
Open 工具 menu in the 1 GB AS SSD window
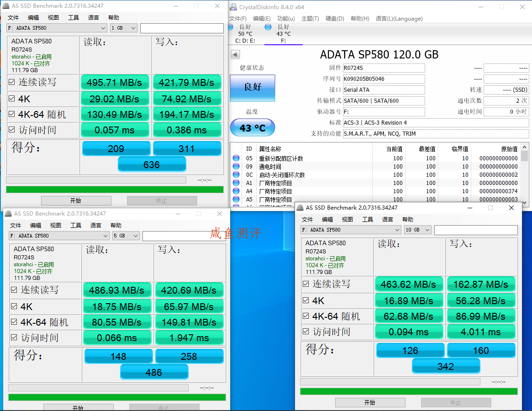point(73,18)
